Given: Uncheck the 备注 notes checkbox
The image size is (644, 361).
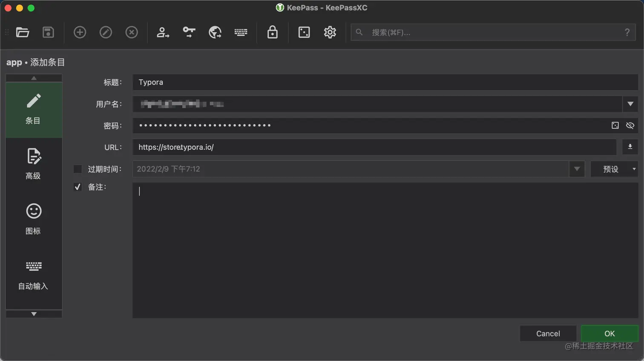Looking at the screenshot, I should (78, 187).
